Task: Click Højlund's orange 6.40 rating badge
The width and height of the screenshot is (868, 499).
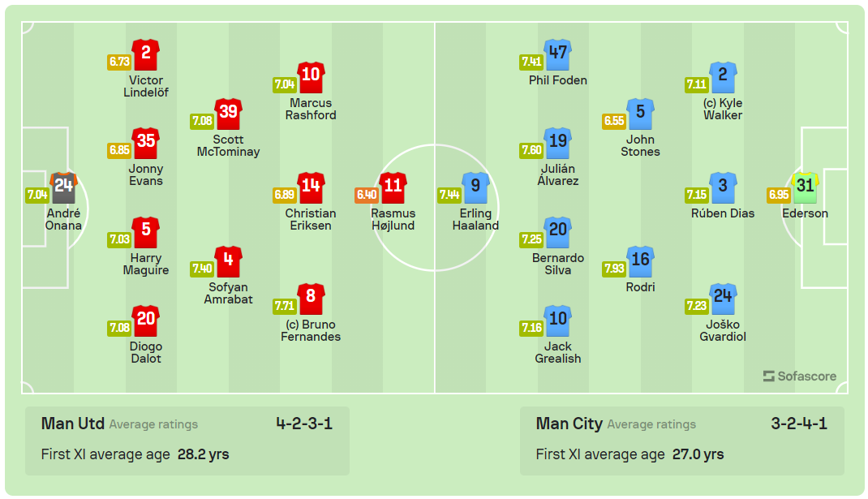Action: (x=367, y=195)
